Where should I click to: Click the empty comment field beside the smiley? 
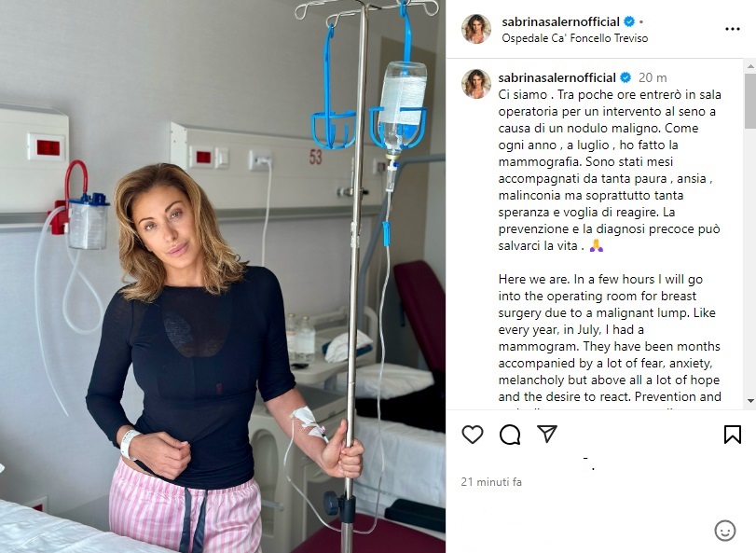579,531
